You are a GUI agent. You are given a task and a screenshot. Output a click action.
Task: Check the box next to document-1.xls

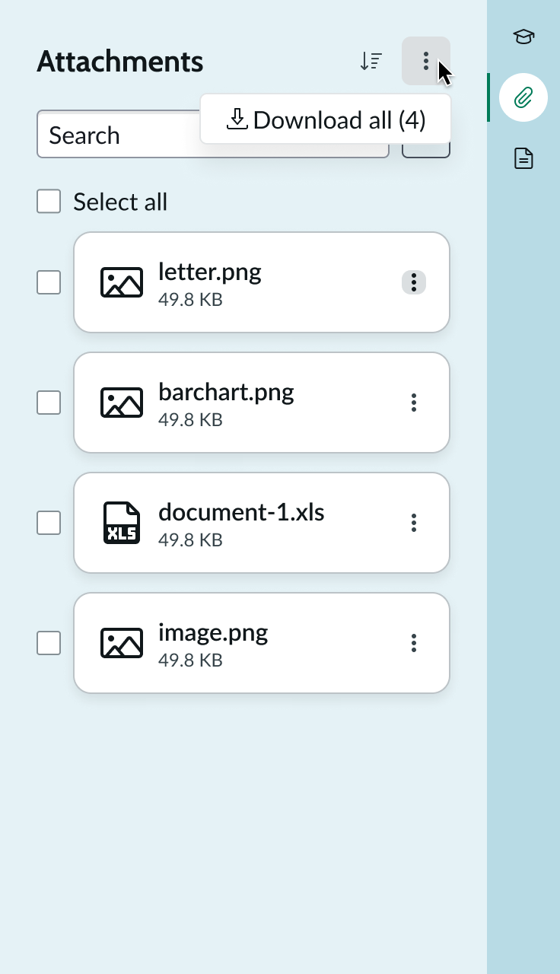tap(49, 523)
